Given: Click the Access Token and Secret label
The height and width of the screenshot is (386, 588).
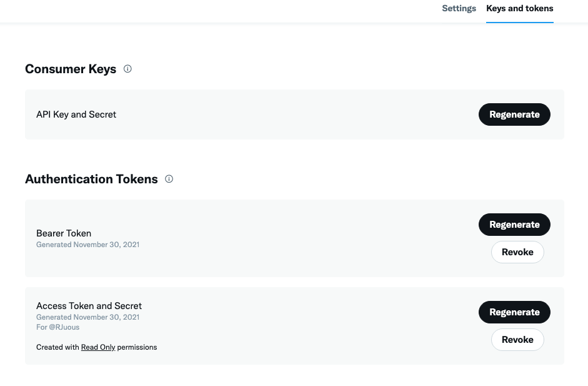Looking at the screenshot, I should [x=89, y=306].
